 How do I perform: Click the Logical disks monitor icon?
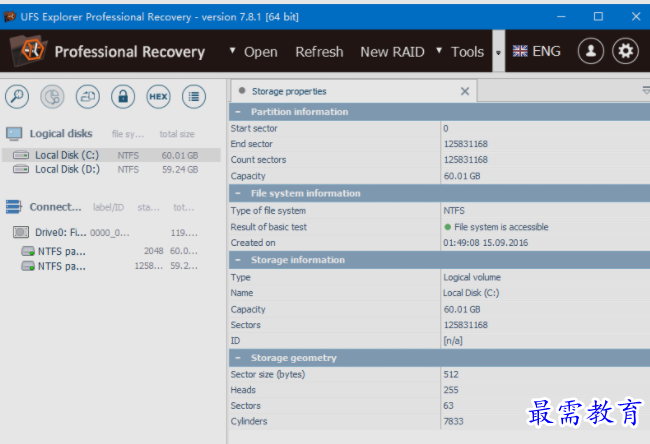[x=14, y=133]
